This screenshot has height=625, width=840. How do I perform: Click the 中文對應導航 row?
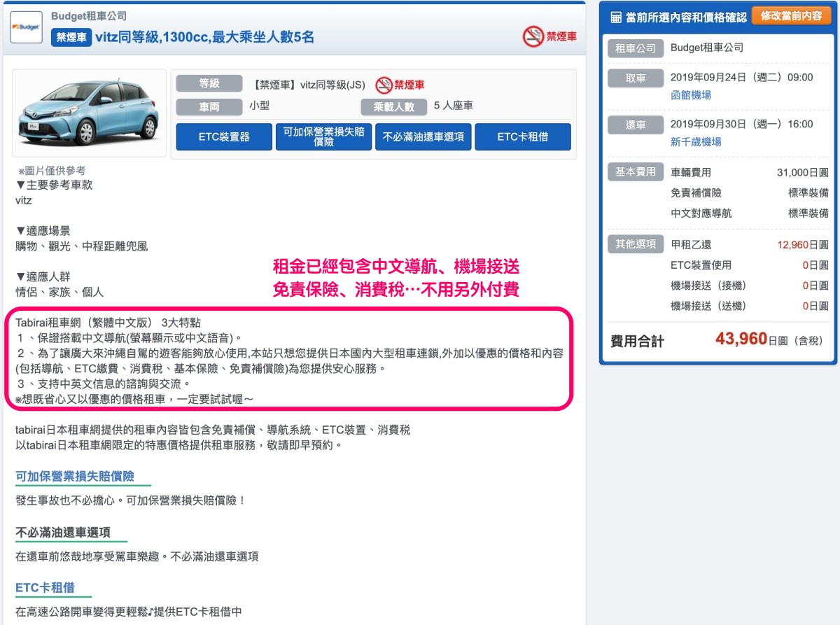[x=750, y=213]
